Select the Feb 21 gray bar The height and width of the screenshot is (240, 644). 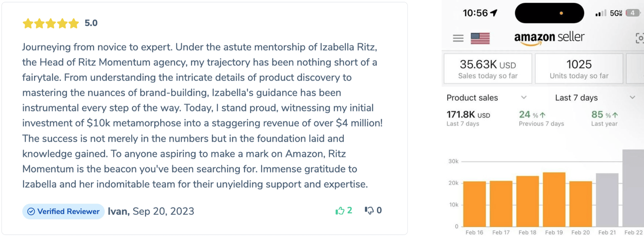tap(607, 200)
